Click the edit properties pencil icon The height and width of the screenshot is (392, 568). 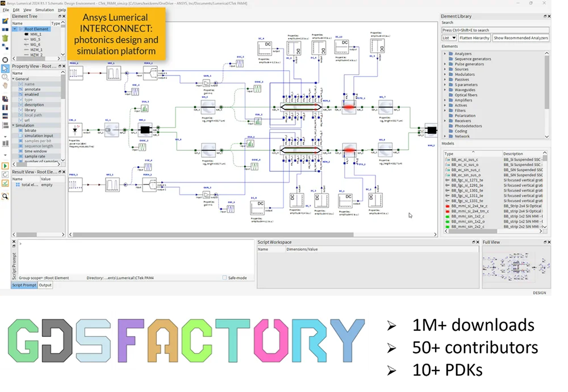tap(5, 22)
